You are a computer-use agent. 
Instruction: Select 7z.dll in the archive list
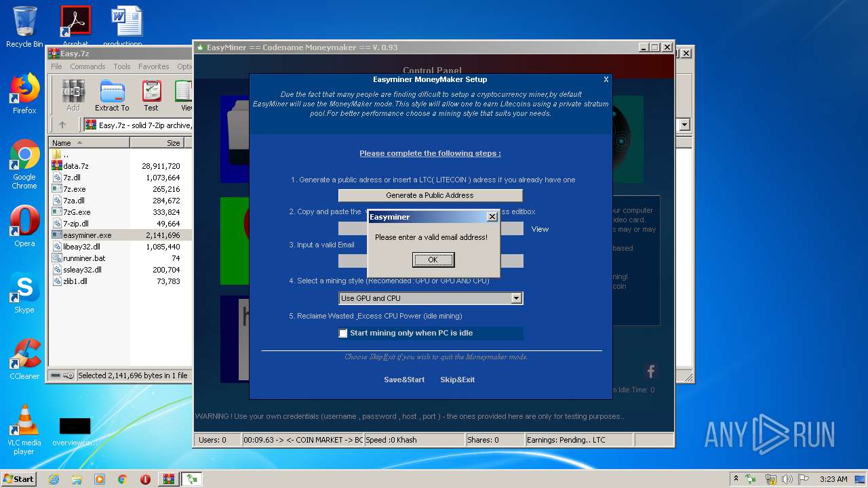coord(71,178)
